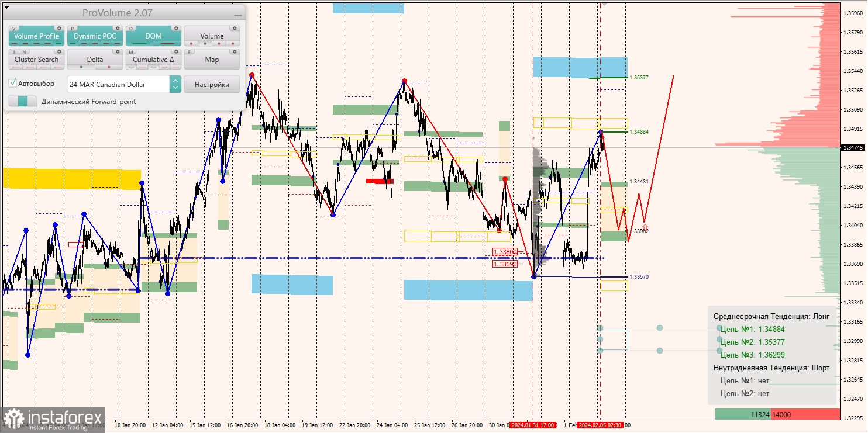This screenshot has width=868, height=433.
Task: Click the 22 Jan 20:00 time axis label
Action: pos(354,425)
